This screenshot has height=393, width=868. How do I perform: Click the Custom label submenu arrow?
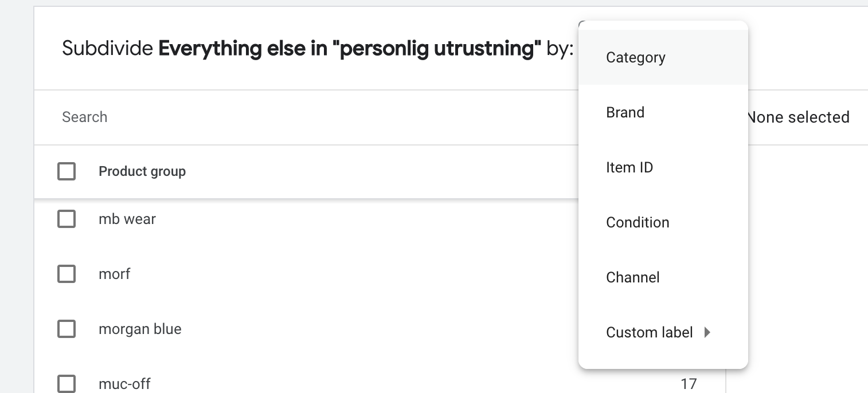coord(707,332)
